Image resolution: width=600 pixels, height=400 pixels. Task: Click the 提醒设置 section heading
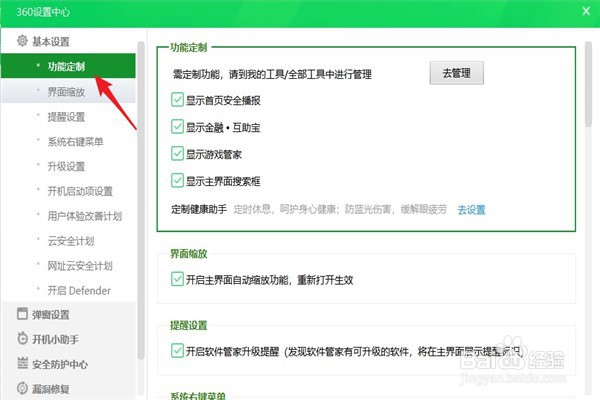click(x=189, y=325)
